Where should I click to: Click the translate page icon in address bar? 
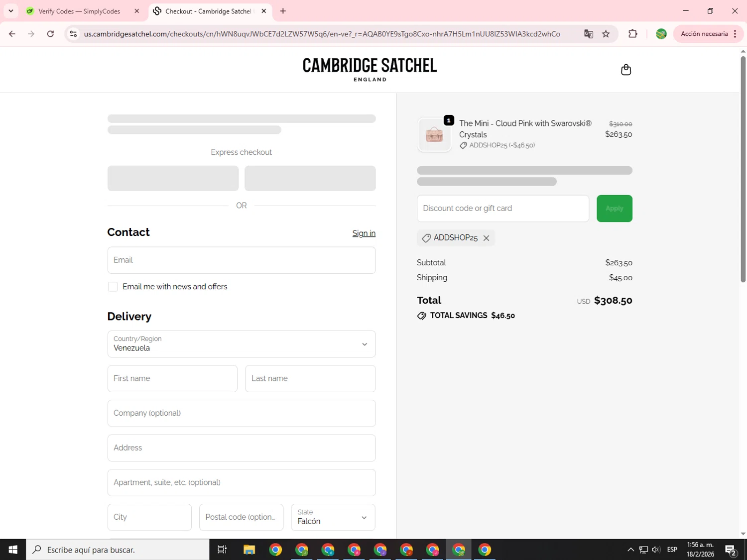point(589,34)
